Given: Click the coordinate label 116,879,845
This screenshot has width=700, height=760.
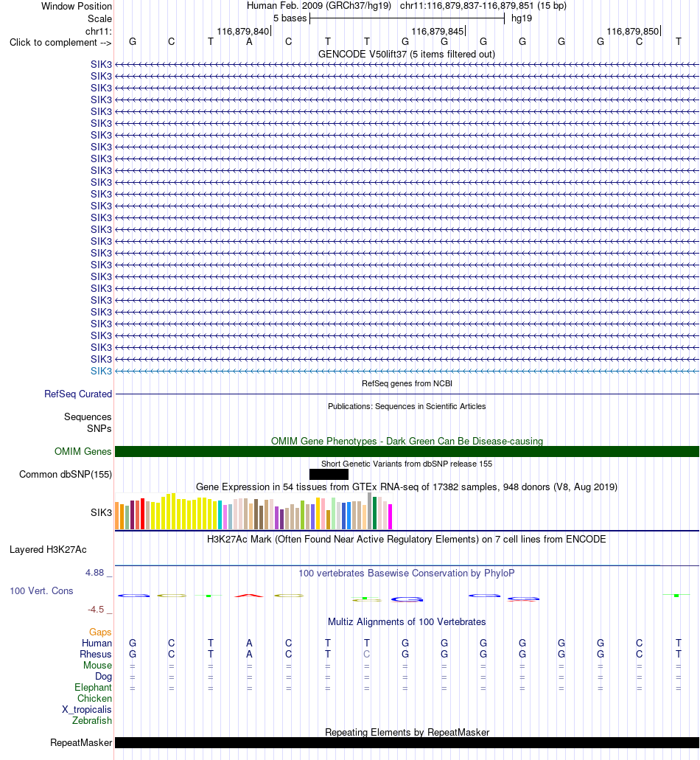Looking at the screenshot, I should click(438, 32).
